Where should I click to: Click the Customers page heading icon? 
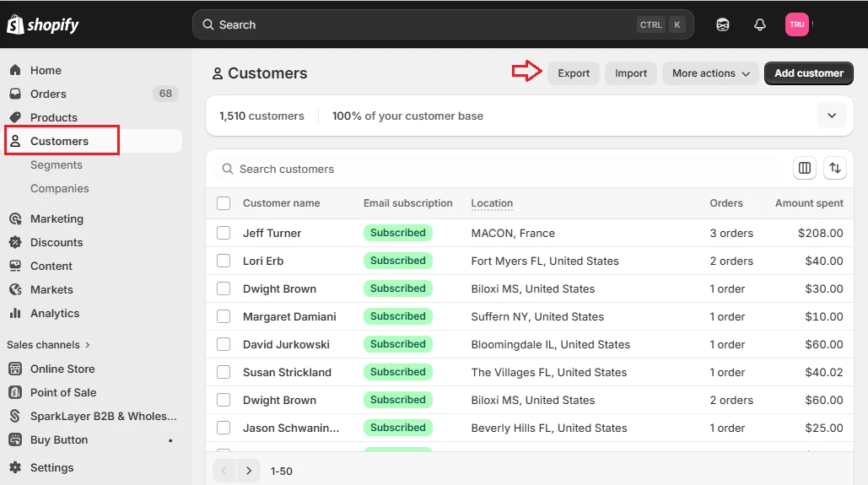(x=218, y=73)
